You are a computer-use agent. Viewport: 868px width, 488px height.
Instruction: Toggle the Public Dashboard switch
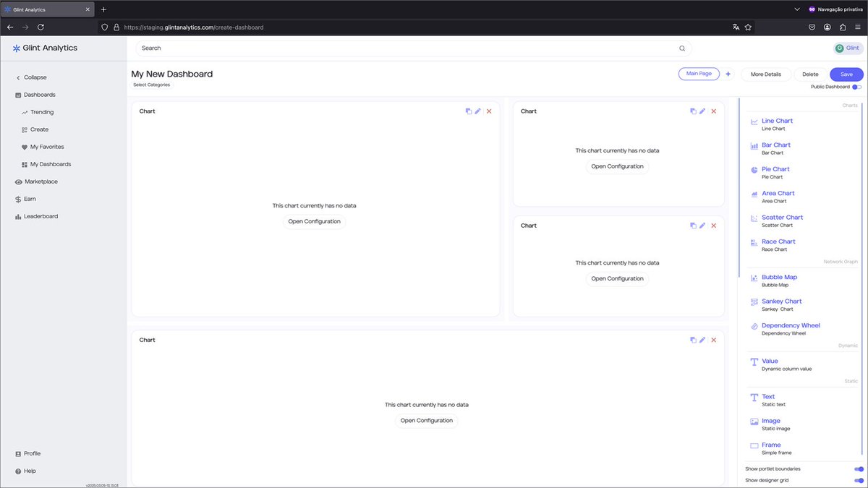[x=856, y=87]
